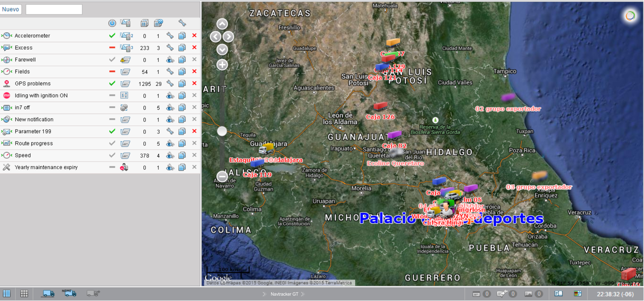
Task: Copy the Excess notification
Action: point(182,48)
